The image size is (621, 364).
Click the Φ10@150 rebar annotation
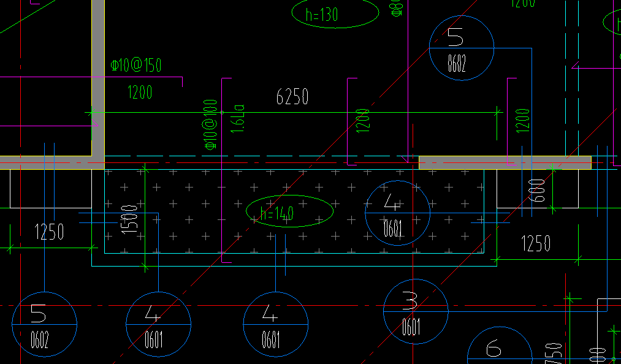coord(136,66)
